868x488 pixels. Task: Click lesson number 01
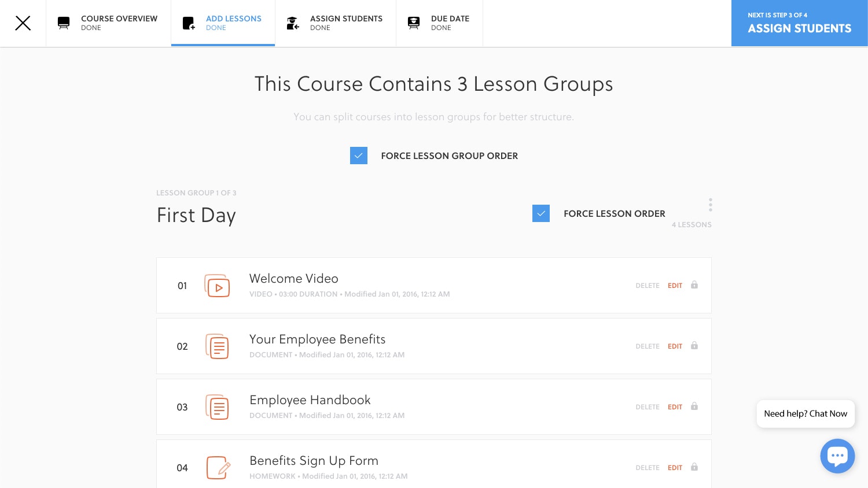coord(182,286)
